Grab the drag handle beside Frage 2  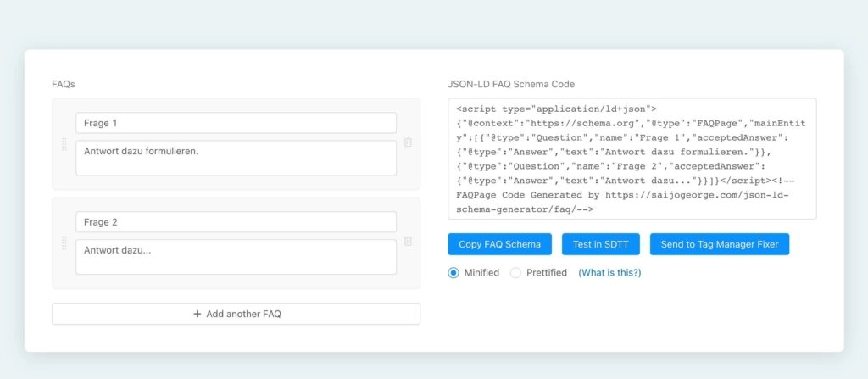point(64,243)
